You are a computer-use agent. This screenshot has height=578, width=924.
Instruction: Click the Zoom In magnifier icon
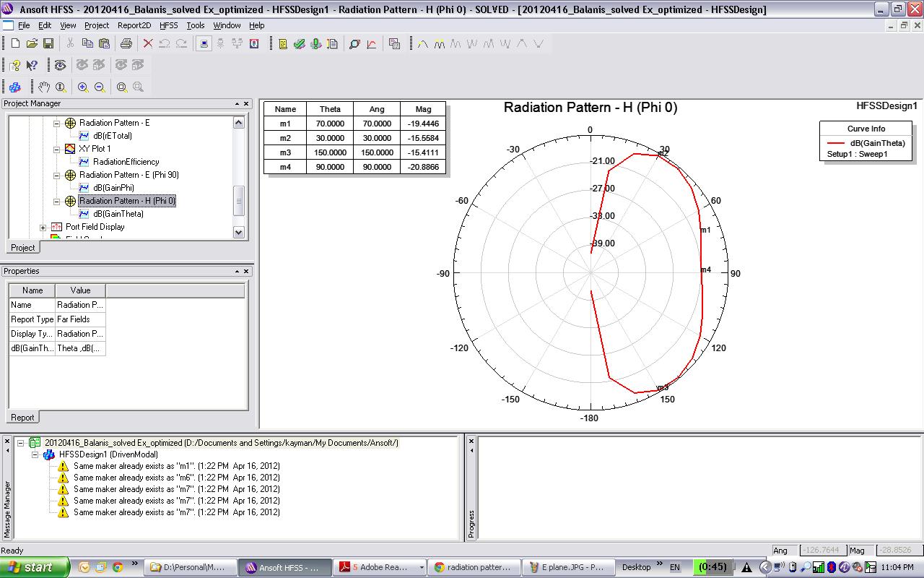pos(83,87)
